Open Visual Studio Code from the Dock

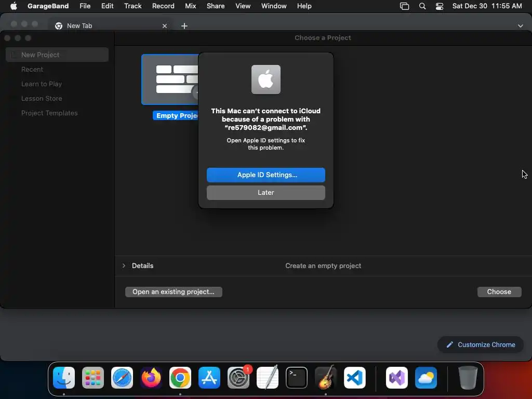click(x=354, y=378)
